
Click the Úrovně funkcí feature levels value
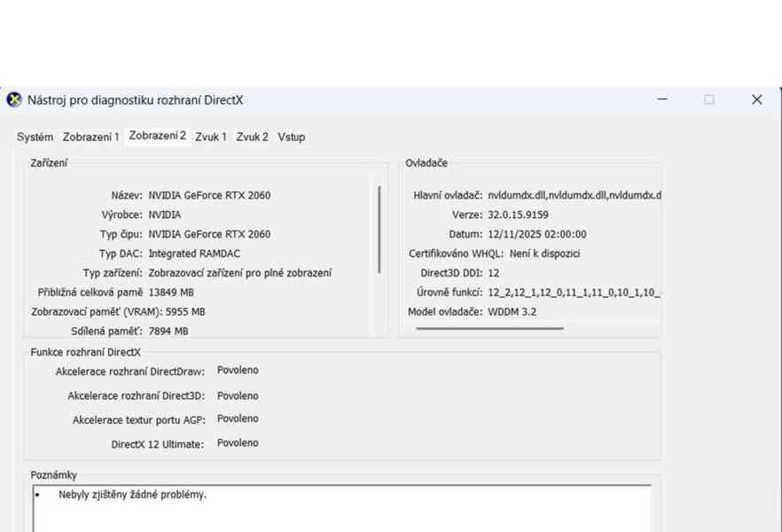coord(575,293)
